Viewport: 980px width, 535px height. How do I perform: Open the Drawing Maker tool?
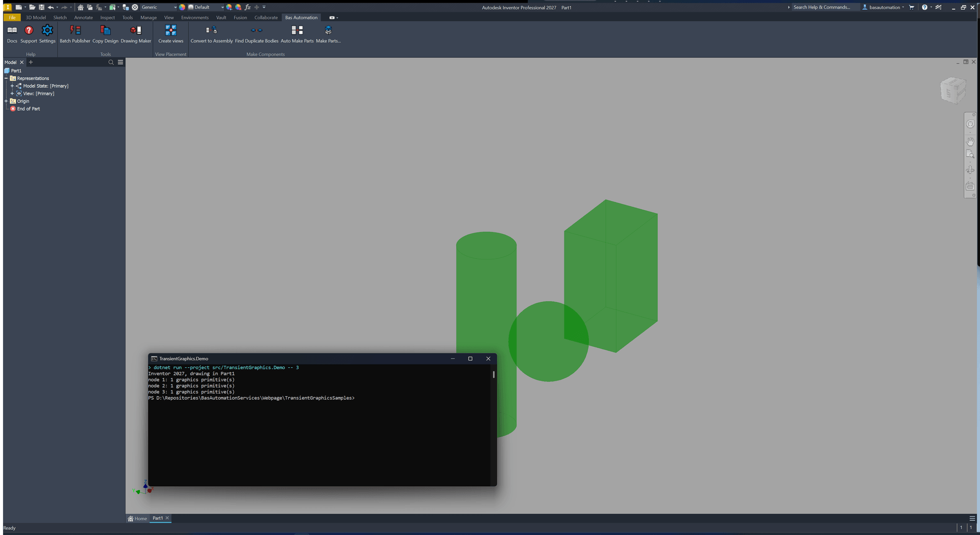pos(136,34)
